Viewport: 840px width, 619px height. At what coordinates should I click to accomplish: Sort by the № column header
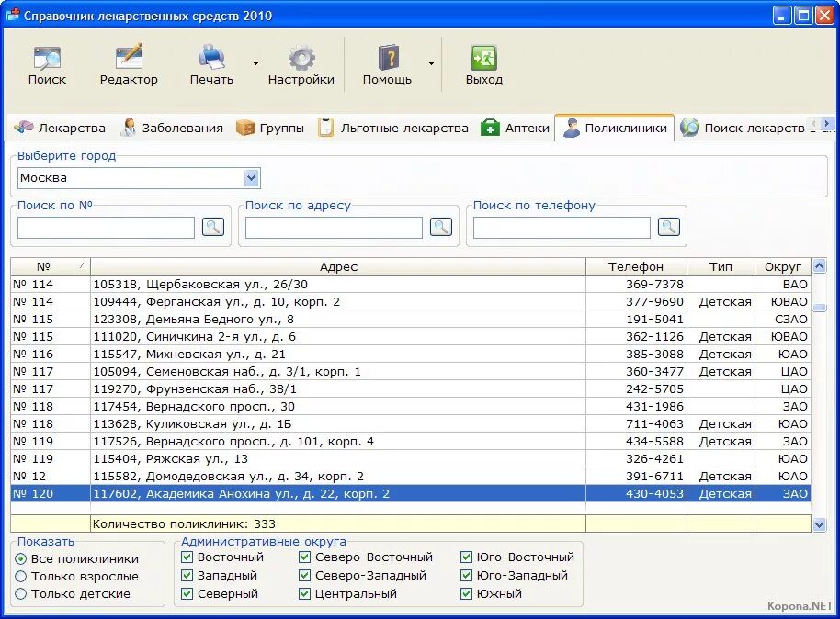(51, 266)
